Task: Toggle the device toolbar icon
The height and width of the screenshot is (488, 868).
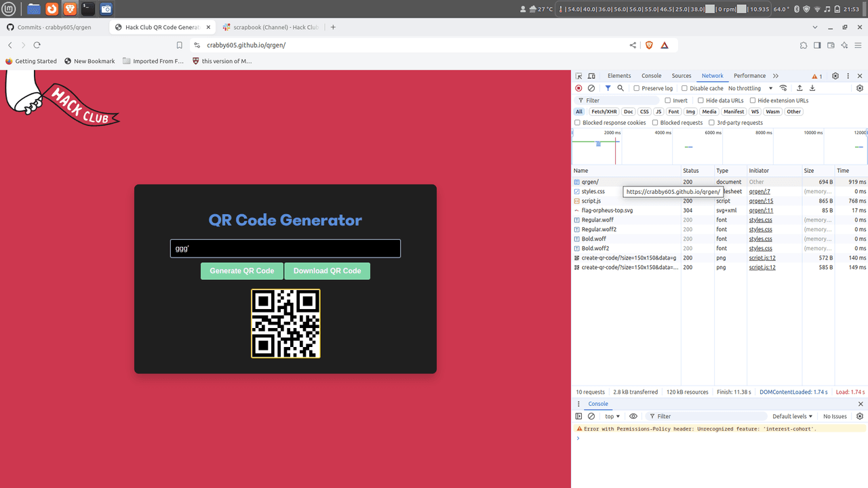Action: tap(591, 76)
